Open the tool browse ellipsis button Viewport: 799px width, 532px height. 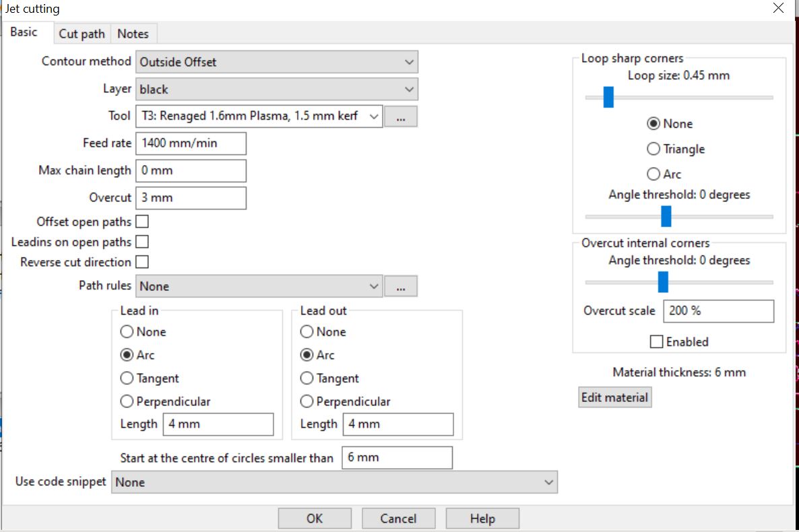click(x=401, y=117)
